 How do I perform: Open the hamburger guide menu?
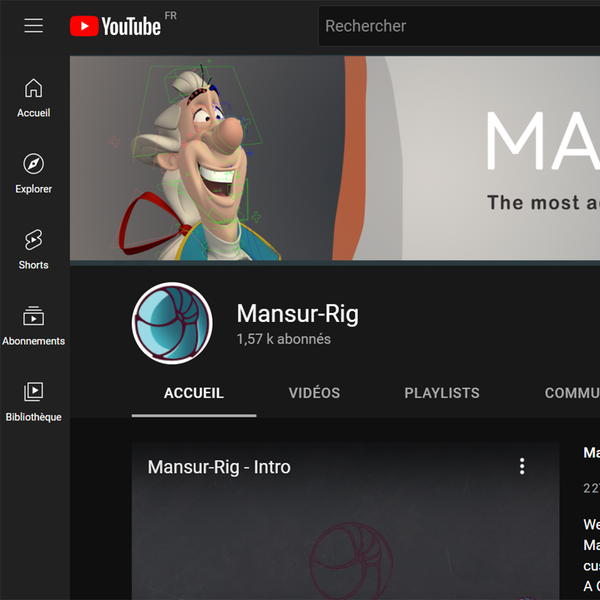pyautogui.click(x=33, y=26)
